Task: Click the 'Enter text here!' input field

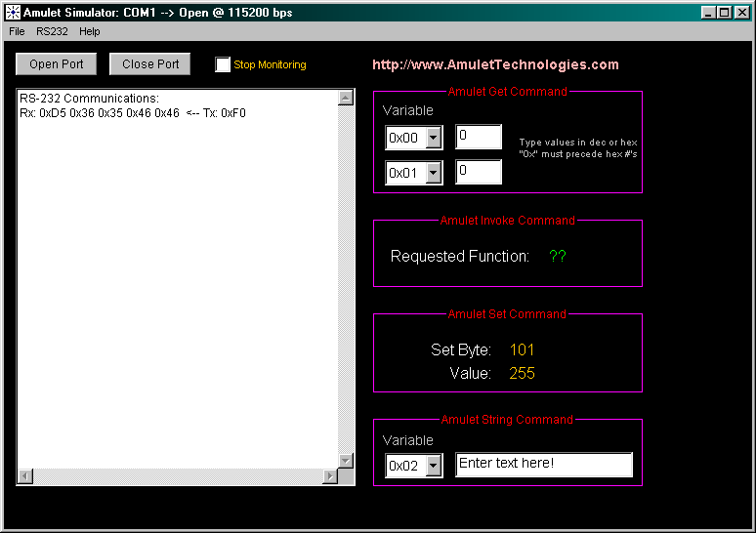Action: pos(544,465)
